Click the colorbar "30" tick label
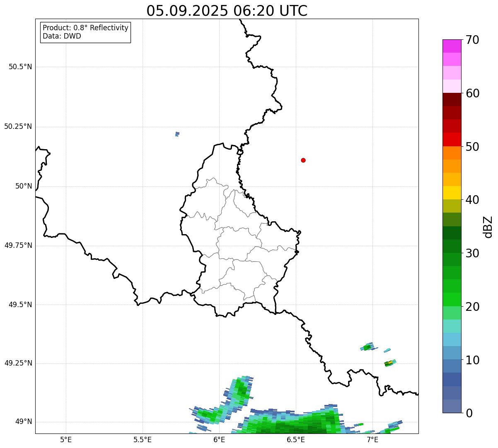 point(472,253)
